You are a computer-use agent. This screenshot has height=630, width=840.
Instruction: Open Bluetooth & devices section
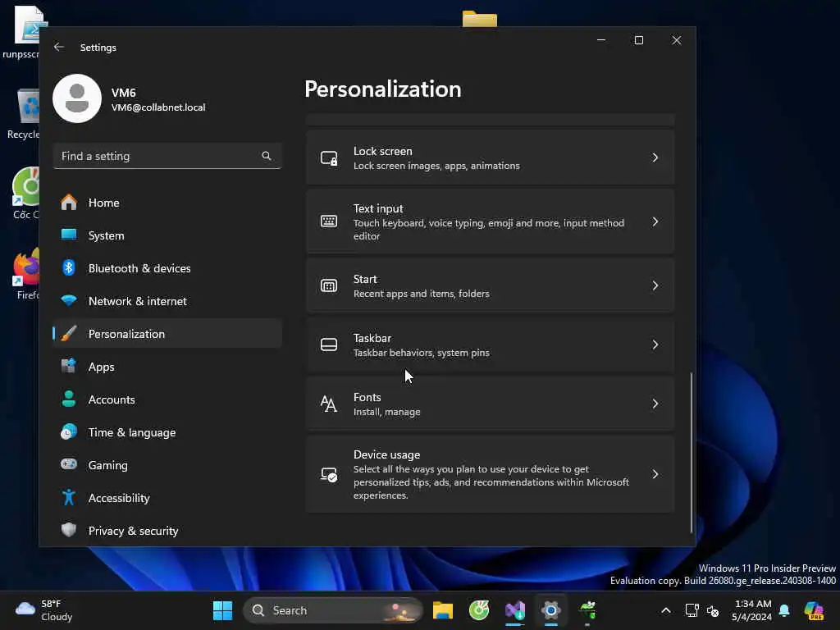pos(167,268)
